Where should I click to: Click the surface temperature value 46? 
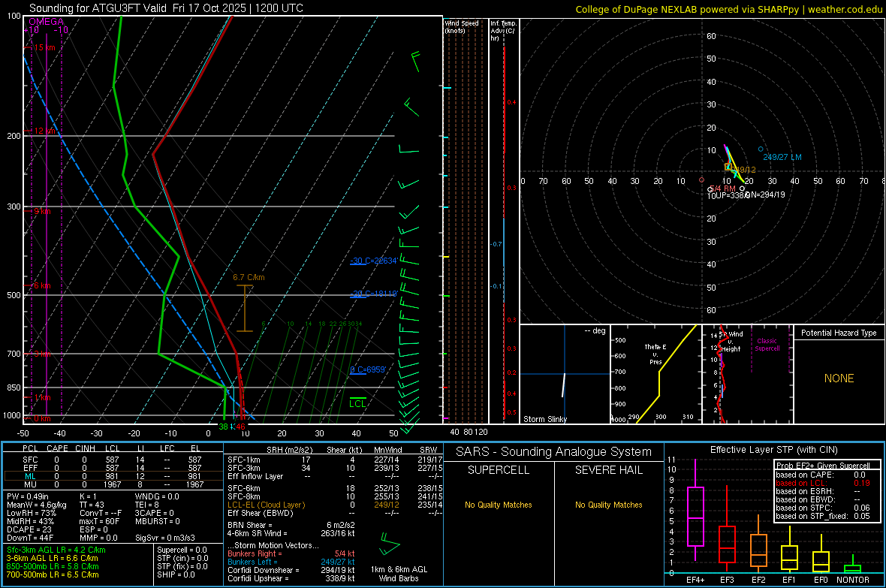click(x=241, y=427)
